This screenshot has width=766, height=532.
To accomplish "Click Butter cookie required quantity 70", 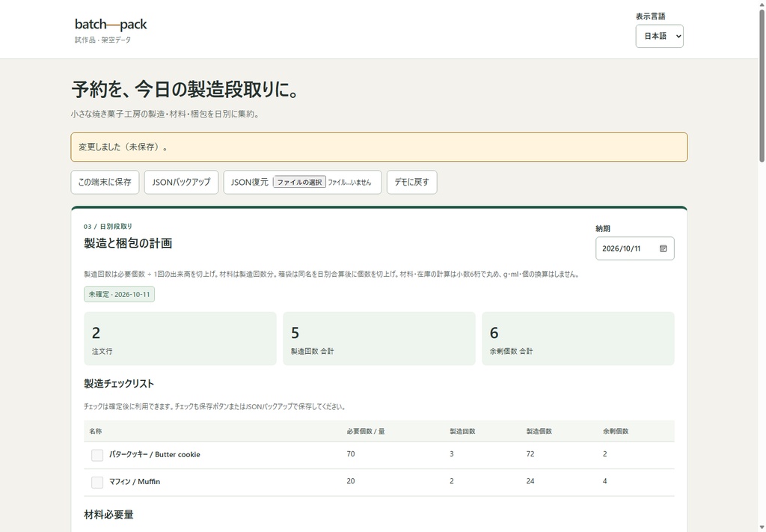I will 351,454.
